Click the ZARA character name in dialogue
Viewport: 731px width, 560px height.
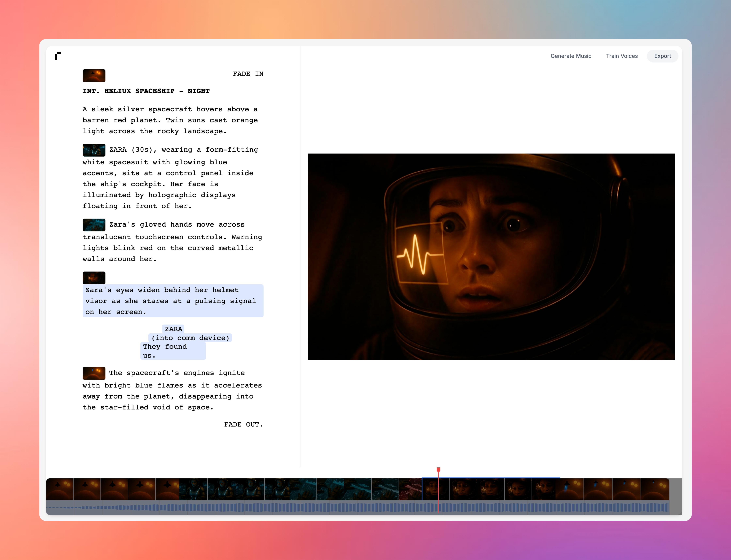(x=173, y=329)
